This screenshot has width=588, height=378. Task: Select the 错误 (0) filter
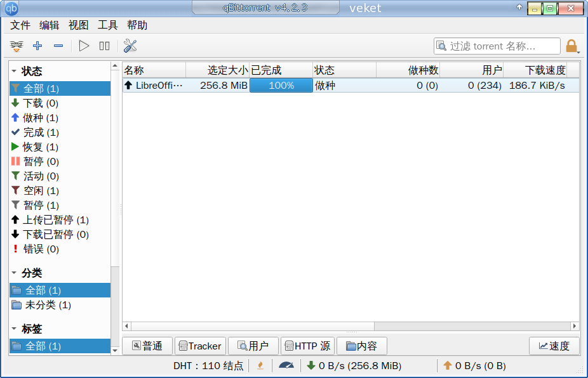click(60, 249)
